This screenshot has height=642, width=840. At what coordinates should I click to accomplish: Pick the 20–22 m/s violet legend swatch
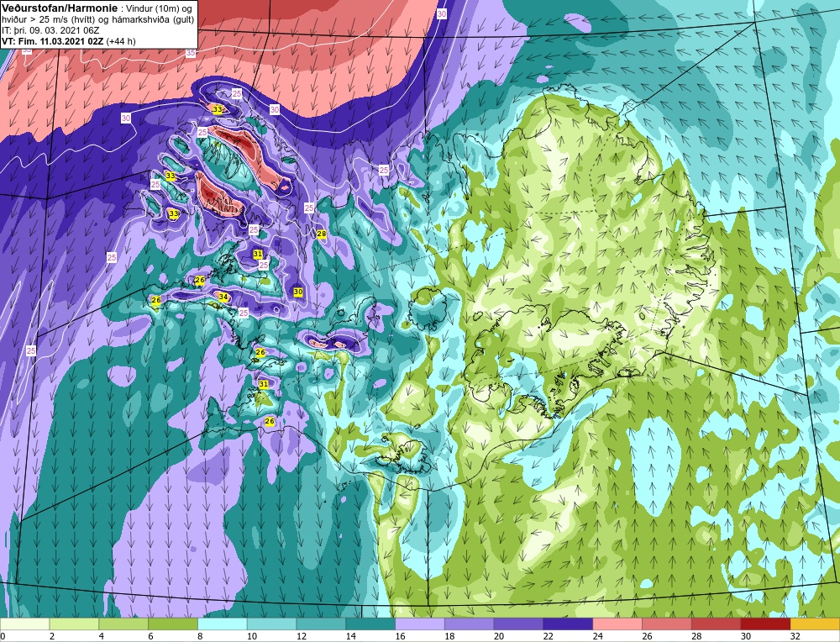(x=518, y=624)
